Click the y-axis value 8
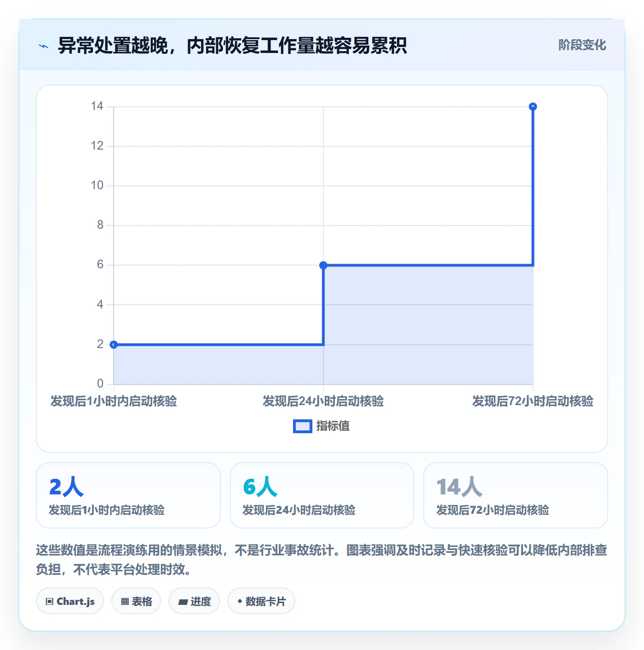The image size is (644, 650). click(100, 225)
